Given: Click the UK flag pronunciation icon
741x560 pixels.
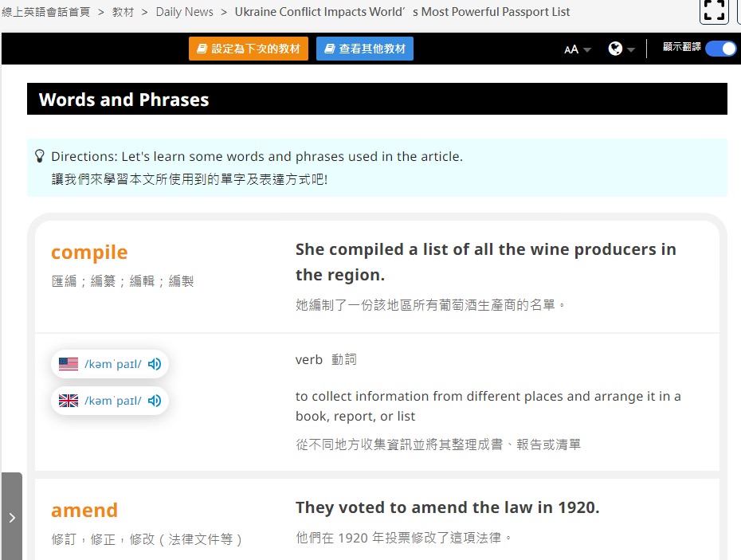Looking at the screenshot, I should pyautogui.click(x=69, y=401).
